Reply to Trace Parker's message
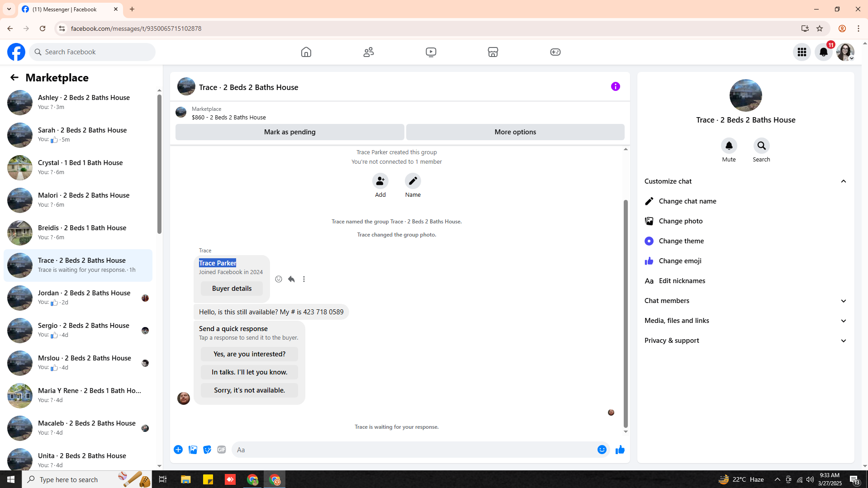The width and height of the screenshot is (868, 488). point(291,279)
